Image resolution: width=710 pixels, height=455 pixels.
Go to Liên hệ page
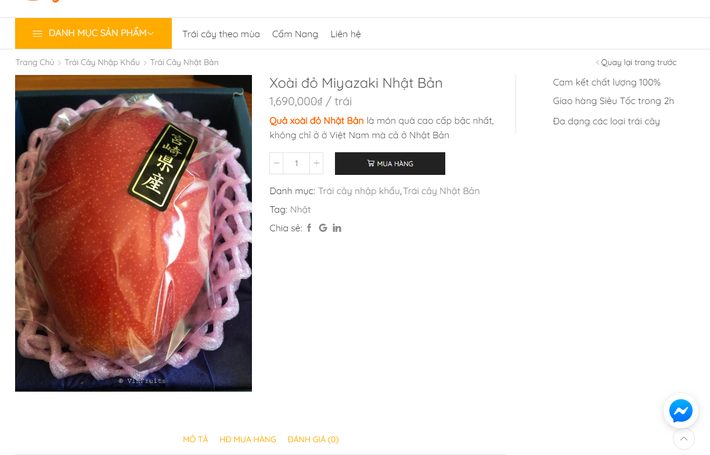click(x=346, y=34)
